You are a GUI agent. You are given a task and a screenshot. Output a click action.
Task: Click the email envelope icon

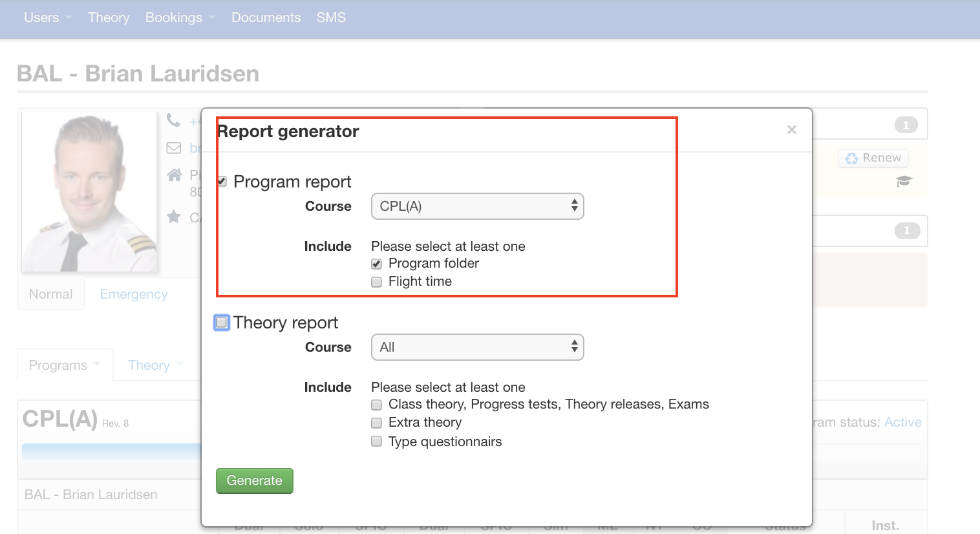(174, 148)
